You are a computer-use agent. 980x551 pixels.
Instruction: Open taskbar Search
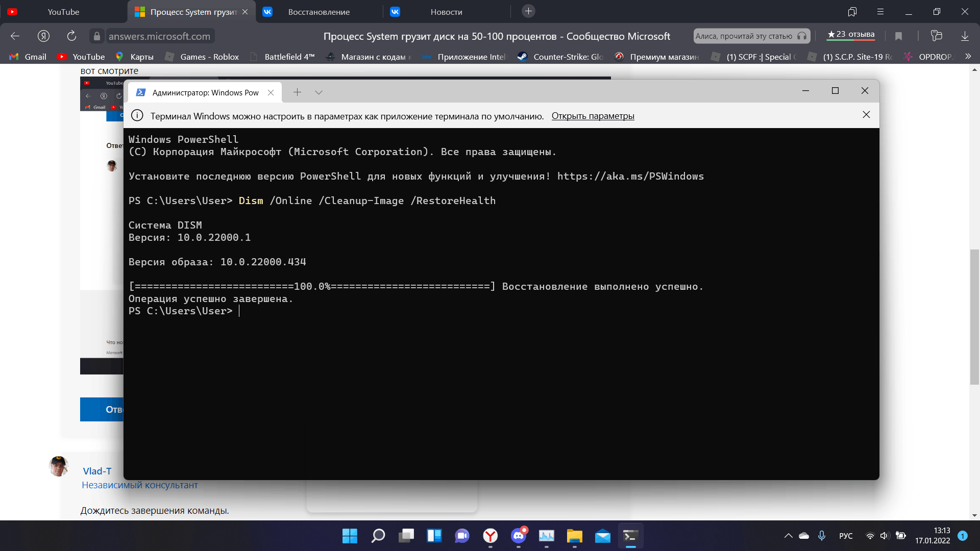[378, 536]
